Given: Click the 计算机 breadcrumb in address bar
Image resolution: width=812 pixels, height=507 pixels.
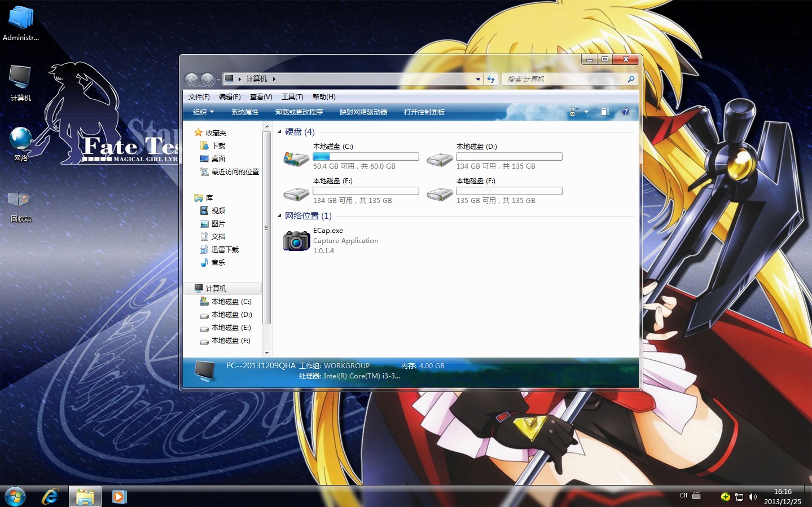Looking at the screenshot, I should 257,80.
